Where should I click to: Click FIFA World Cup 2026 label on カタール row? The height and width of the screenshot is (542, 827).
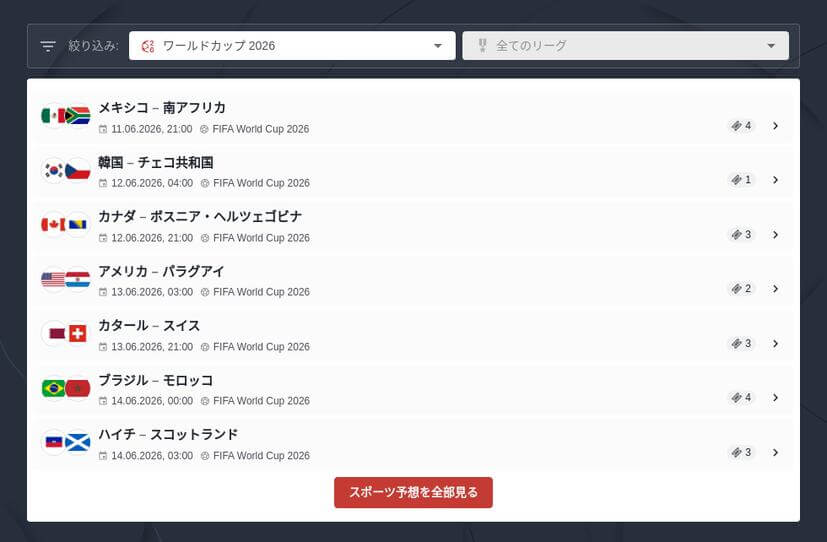click(261, 347)
